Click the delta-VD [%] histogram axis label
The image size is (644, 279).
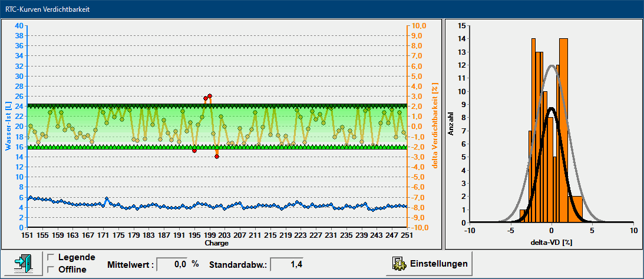pyautogui.click(x=551, y=243)
